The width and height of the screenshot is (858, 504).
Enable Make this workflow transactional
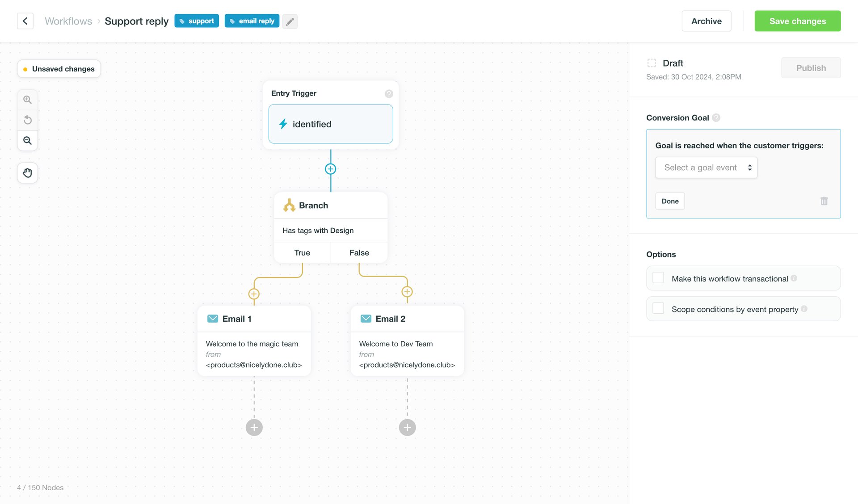click(x=658, y=277)
